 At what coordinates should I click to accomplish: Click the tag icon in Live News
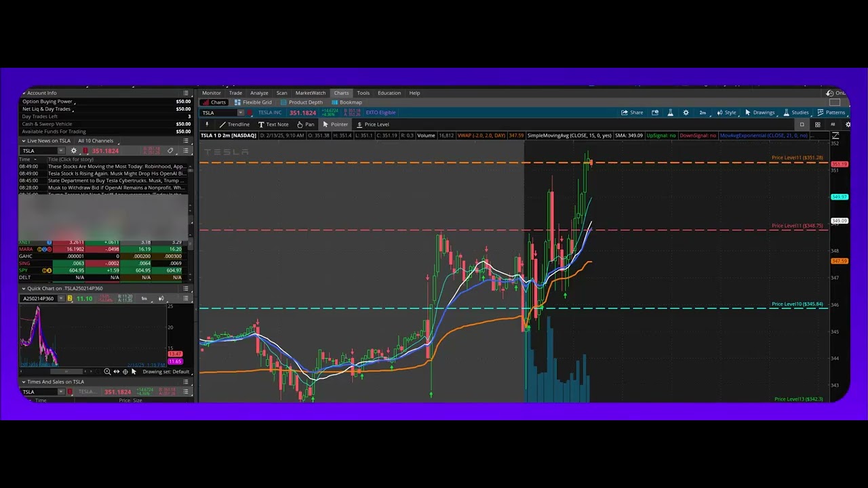point(170,150)
